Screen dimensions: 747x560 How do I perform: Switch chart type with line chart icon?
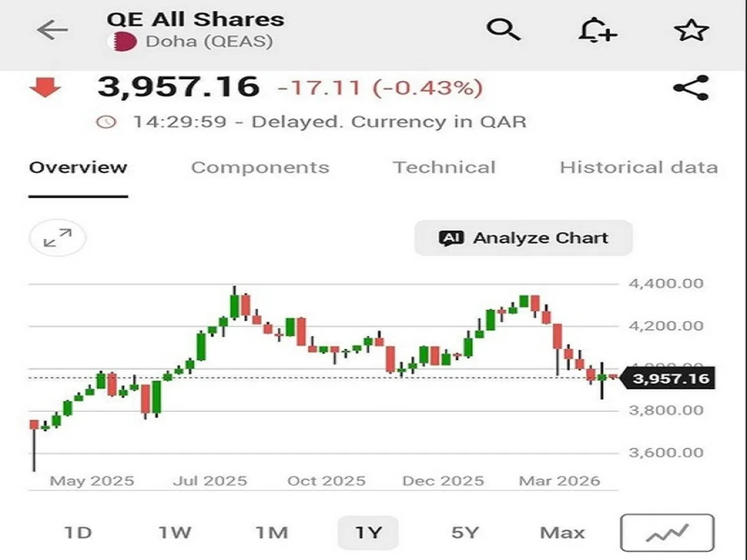(x=667, y=533)
